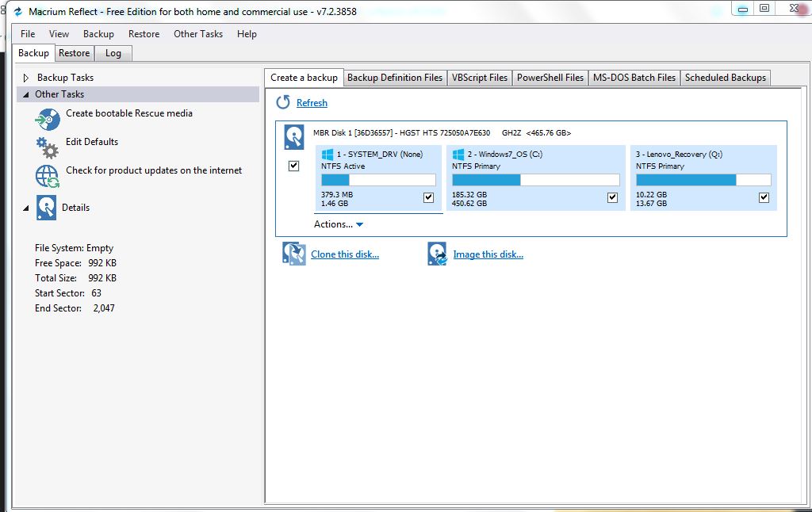This screenshot has height=512, width=812.
Task: Uncheck the Lenovo_Recovery (Q:) partition checkbox
Action: 764,197
